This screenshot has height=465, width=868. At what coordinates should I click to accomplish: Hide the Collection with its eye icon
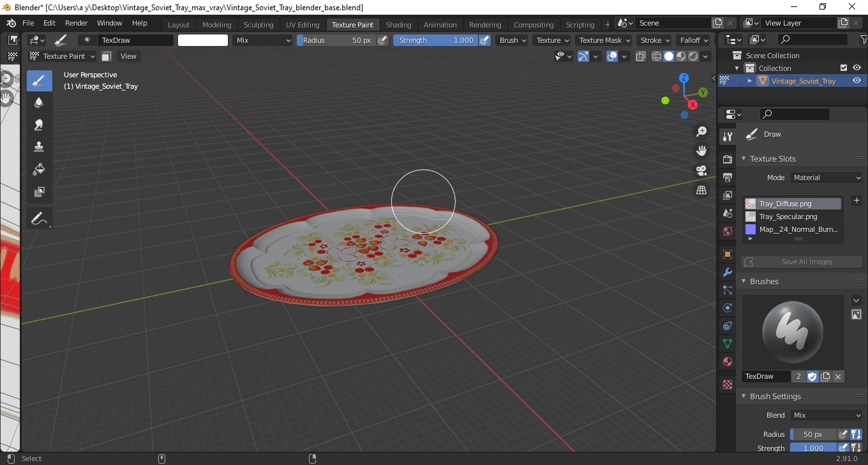pos(857,68)
